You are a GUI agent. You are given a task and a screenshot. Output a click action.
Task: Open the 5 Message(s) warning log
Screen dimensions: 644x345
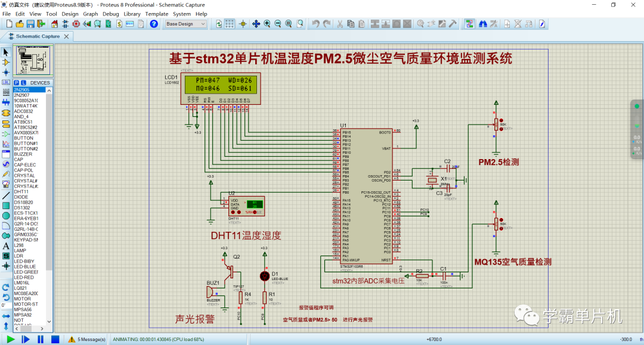86,339
